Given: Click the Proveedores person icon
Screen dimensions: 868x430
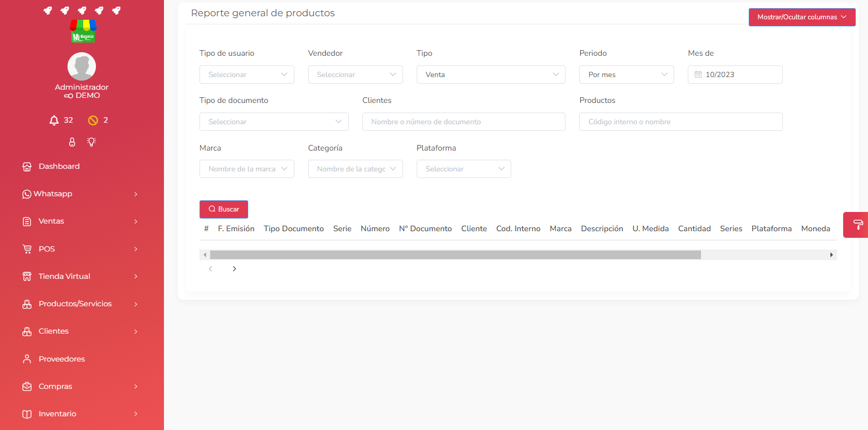Looking at the screenshot, I should (27, 359).
